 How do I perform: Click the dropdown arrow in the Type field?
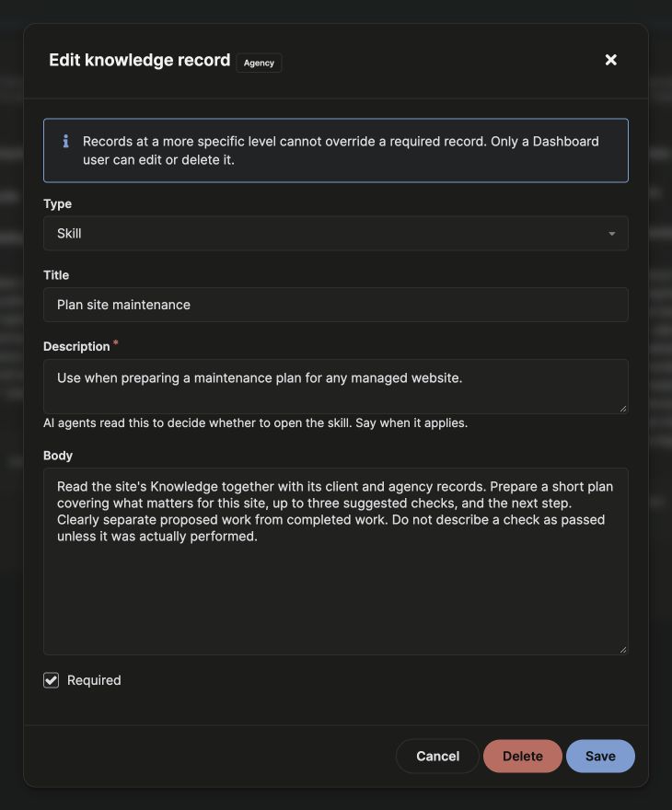pos(611,234)
